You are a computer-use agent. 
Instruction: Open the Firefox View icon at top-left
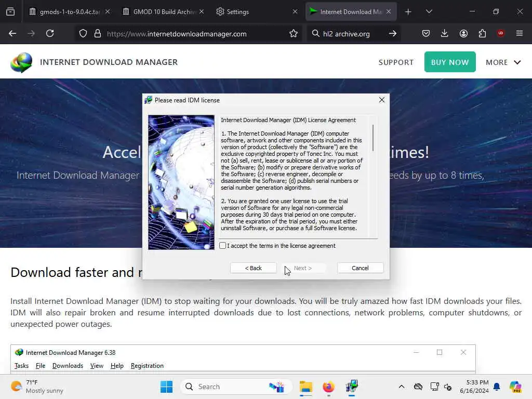[x=10, y=11]
